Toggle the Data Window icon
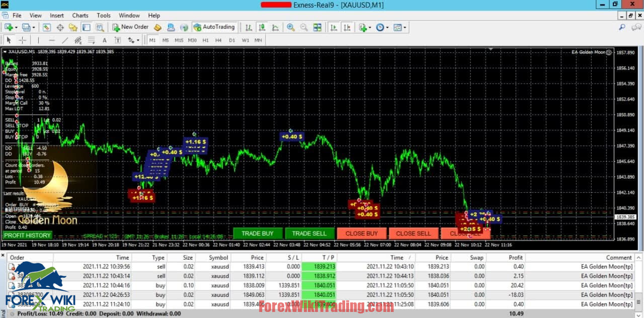 (60, 27)
